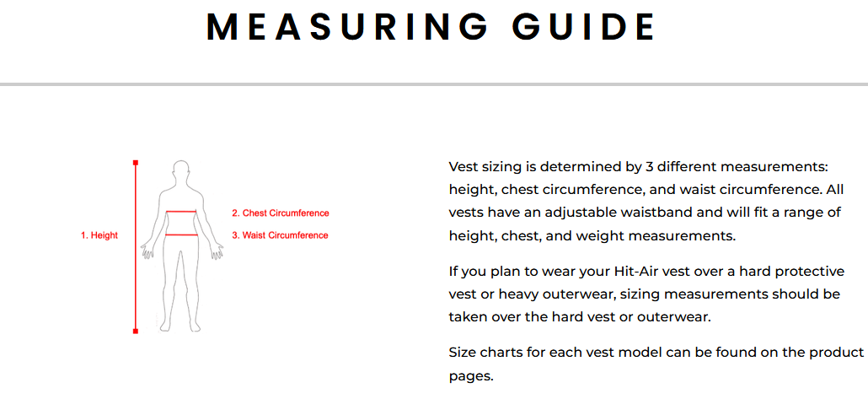
Task: Select the '1. Height' label
Action: pos(99,235)
